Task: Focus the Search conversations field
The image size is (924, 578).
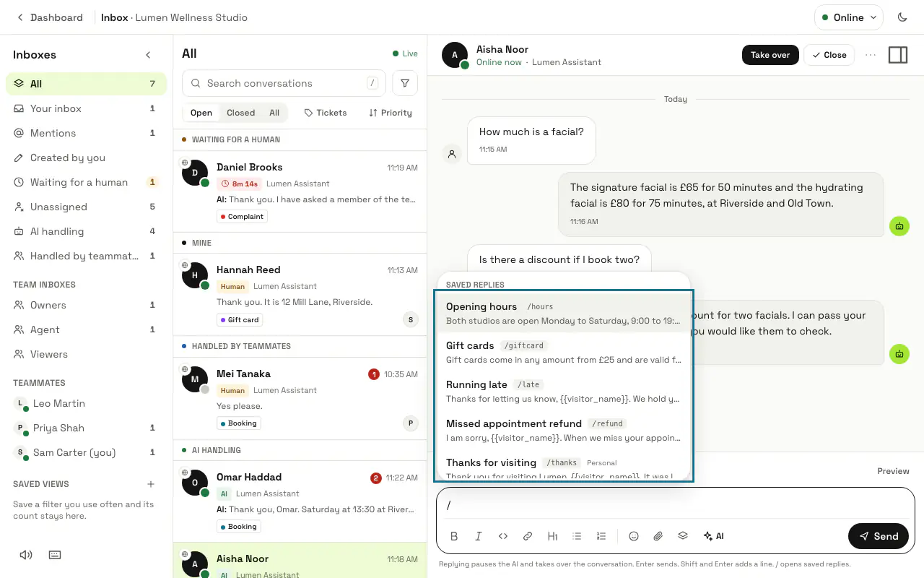Action: [284, 83]
